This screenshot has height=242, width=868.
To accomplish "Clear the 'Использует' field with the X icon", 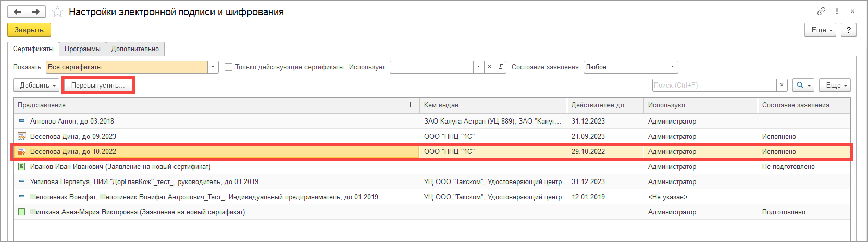I will click(489, 67).
